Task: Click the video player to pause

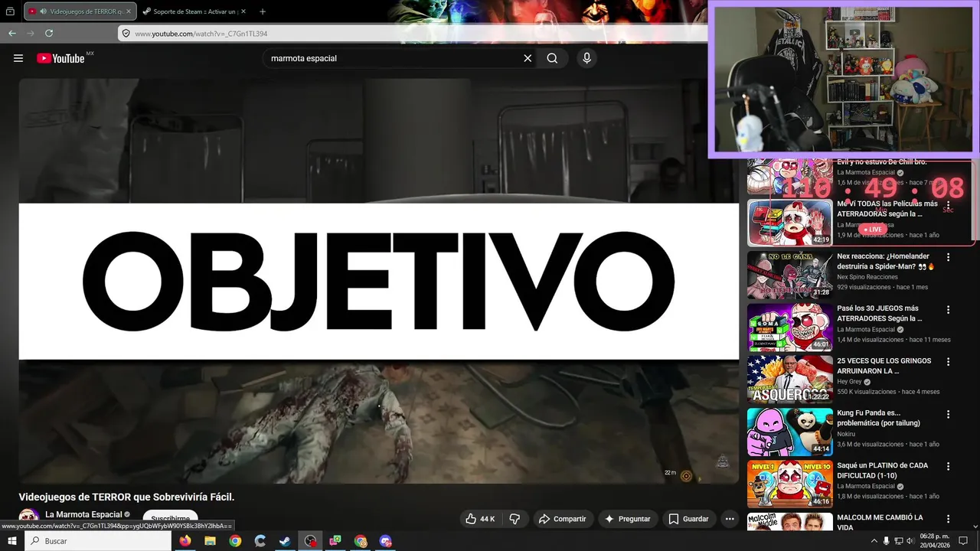Action: (379, 281)
